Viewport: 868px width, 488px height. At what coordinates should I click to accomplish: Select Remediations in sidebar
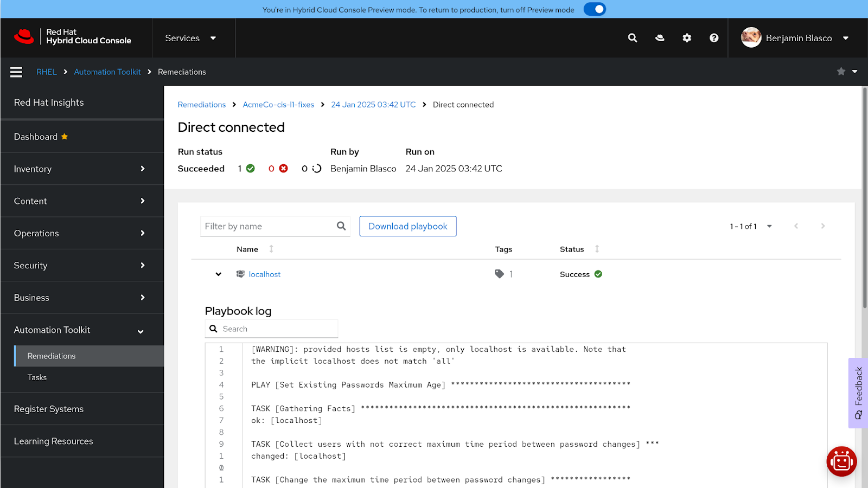point(89,356)
